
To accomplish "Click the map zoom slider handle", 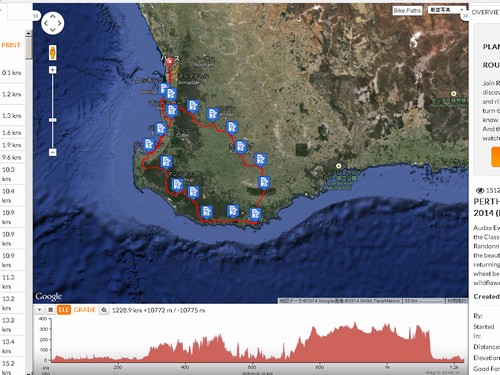I will tap(53, 120).
